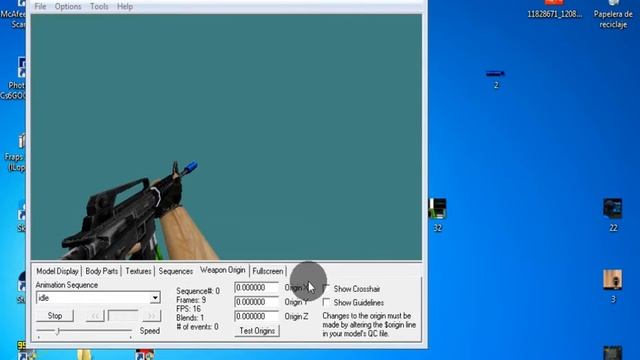Switch to the Model Display tab

click(x=57, y=271)
